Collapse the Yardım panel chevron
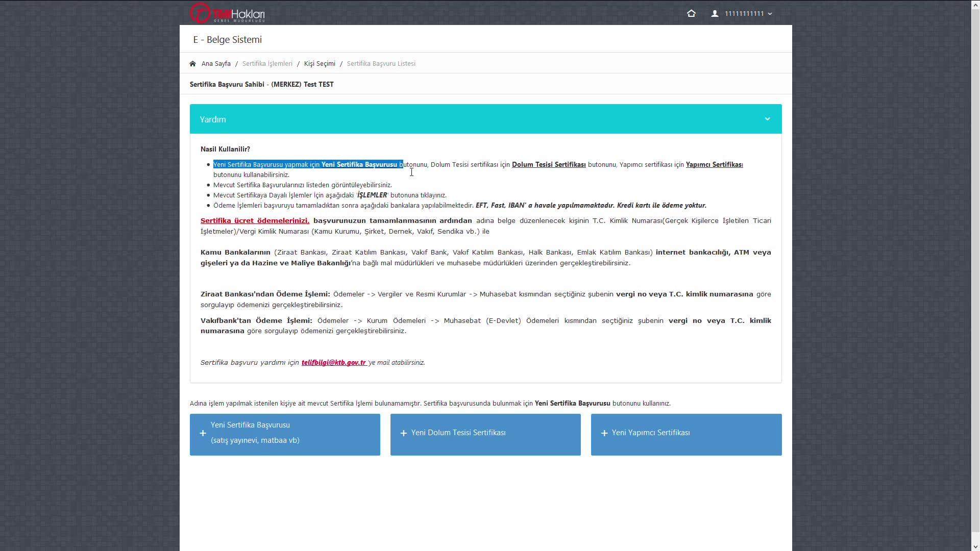This screenshot has height=551, width=980. pyautogui.click(x=767, y=119)
